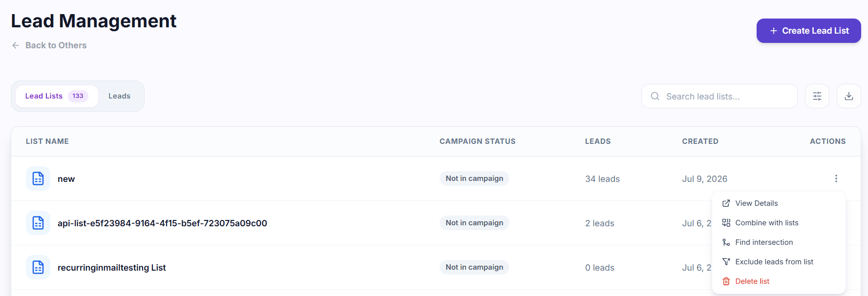The width and height of the screenshot is (868, 296).
Task: Open the api-list-e5f23984 list name
Action: [x=162, y=223]
